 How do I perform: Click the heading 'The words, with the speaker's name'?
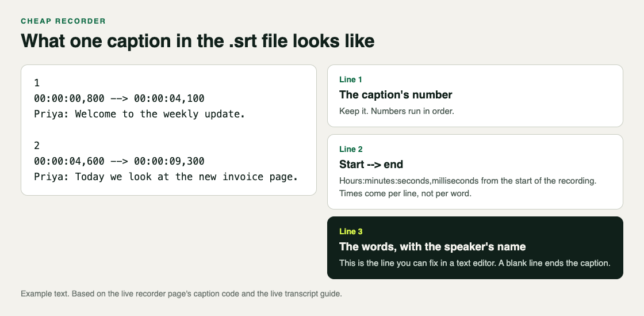[432, 247]
